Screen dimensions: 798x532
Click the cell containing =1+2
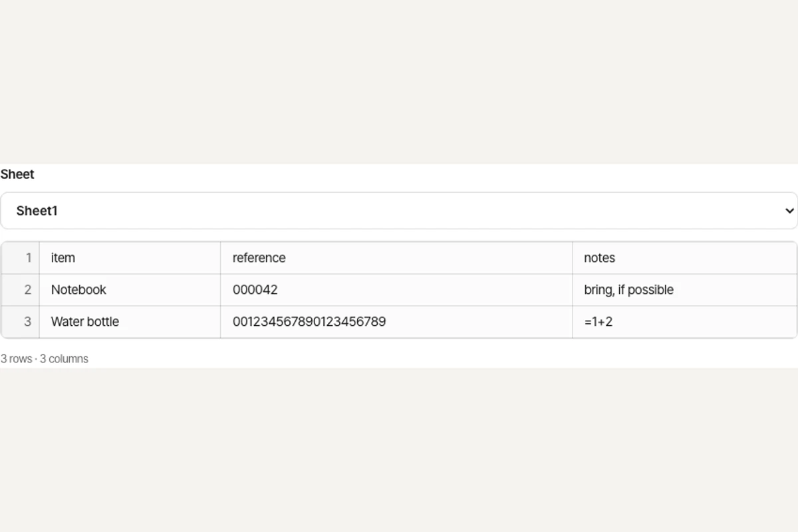point(684,322)
